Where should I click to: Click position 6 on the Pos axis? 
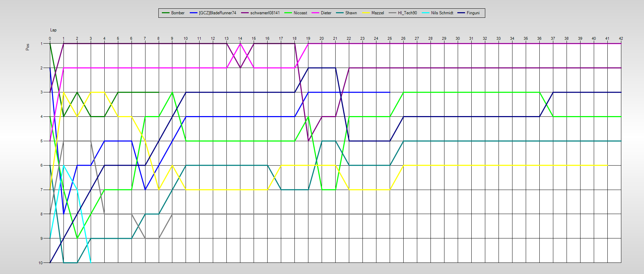[42, 166]
